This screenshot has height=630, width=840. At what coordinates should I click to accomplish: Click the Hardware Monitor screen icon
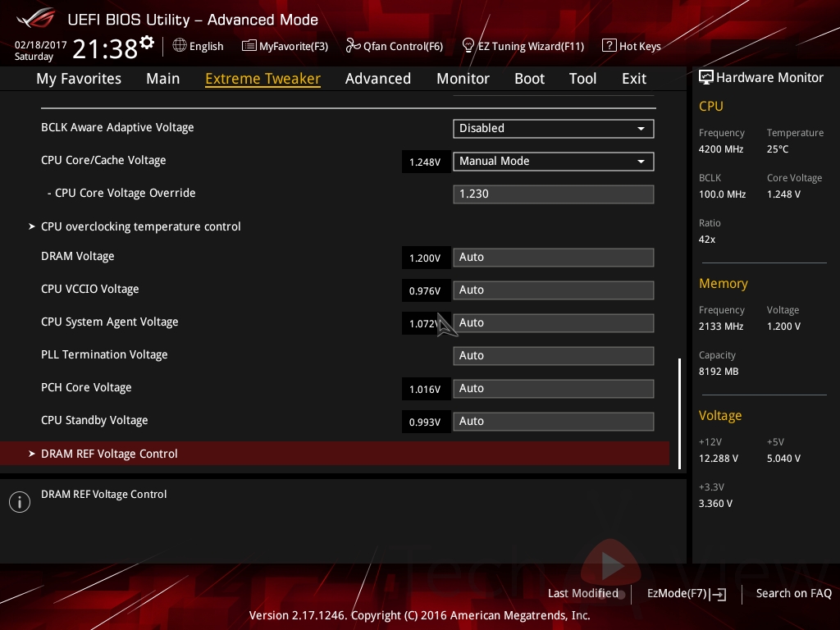pos(706,78)
